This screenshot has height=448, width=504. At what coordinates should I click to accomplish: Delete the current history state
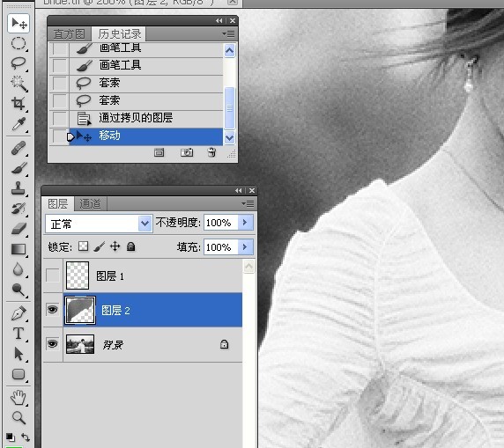tap(211, 152)
